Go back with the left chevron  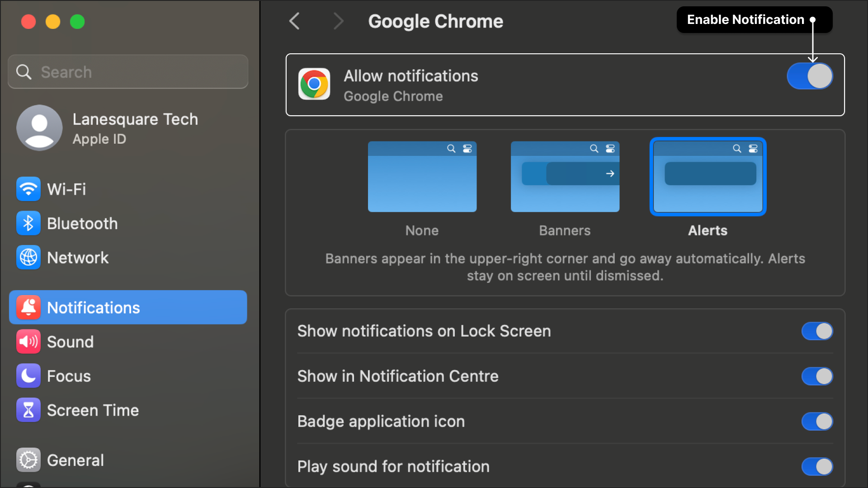pyautogui.click(x=294, y=21)
